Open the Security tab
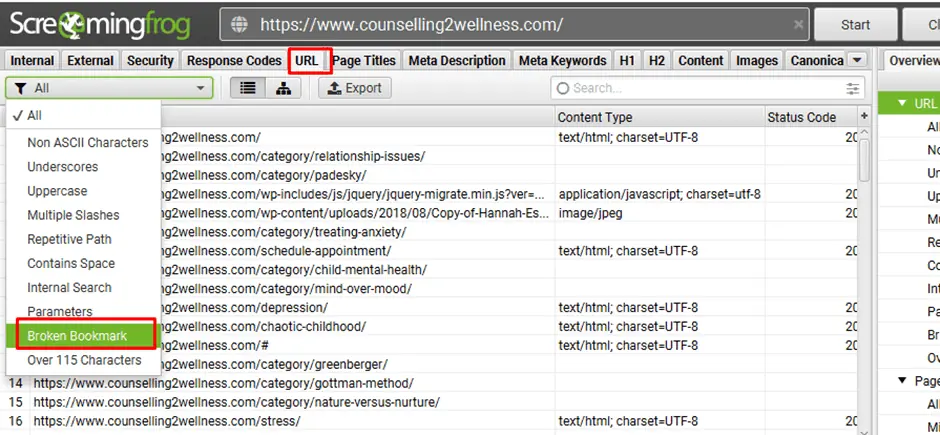This screenshot has height=435, width=940. pos(150,61)
